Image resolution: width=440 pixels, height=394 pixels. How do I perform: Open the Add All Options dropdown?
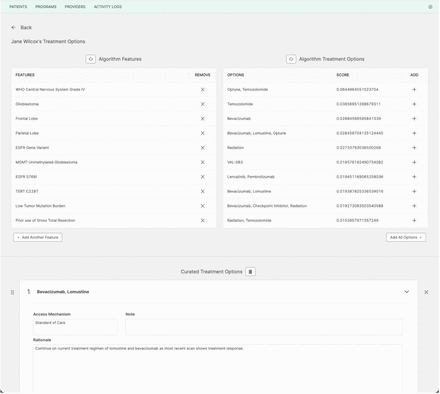[x=406, y=237]
